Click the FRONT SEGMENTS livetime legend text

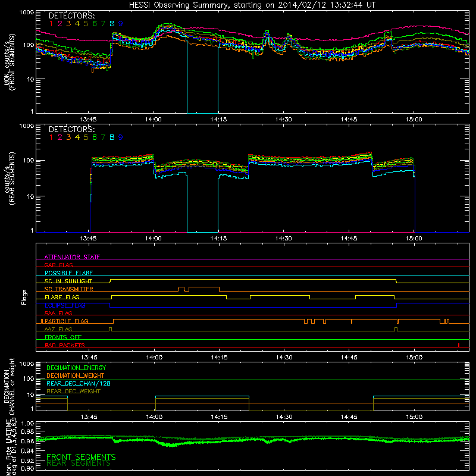pyautogui.click(x=81, y=457)
